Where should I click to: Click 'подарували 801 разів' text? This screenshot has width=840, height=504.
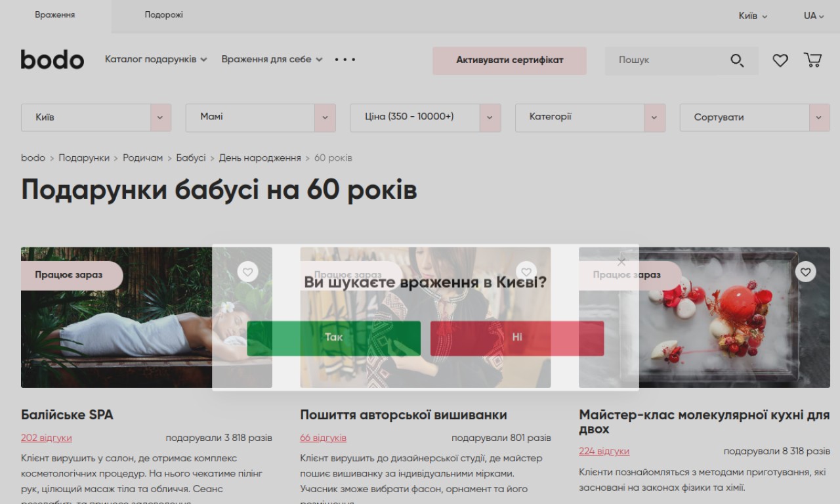[501, 438]
